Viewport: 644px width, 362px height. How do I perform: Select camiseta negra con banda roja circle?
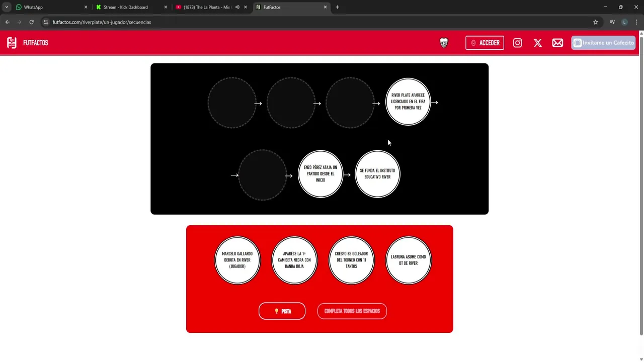tap(294, 260)
